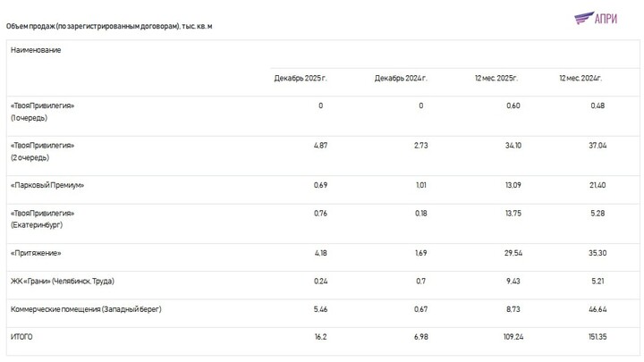Image resolution: width=644 pixels, height=362 pixels.
Task: Select the «Декабрь 2025 г.» column header
Action: (x=301, y=79)
